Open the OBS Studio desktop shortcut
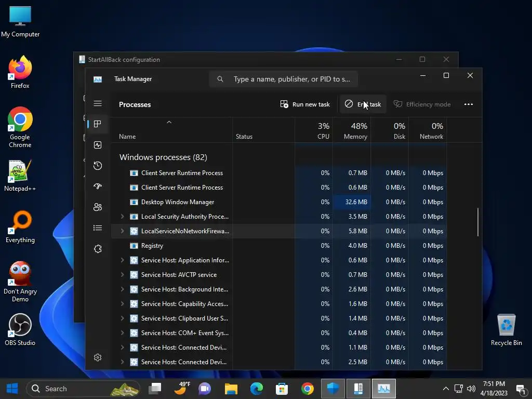This screenshot has height=399, width=532. coord(20,329)
